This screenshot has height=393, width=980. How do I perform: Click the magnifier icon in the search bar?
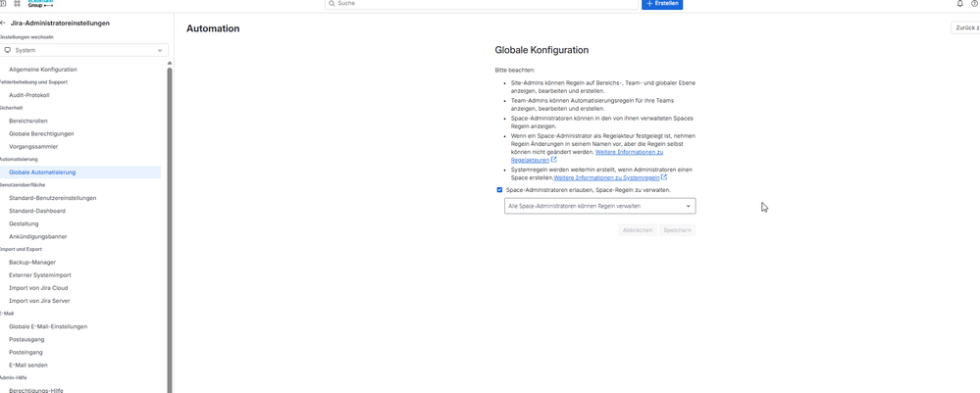[332, 3]
